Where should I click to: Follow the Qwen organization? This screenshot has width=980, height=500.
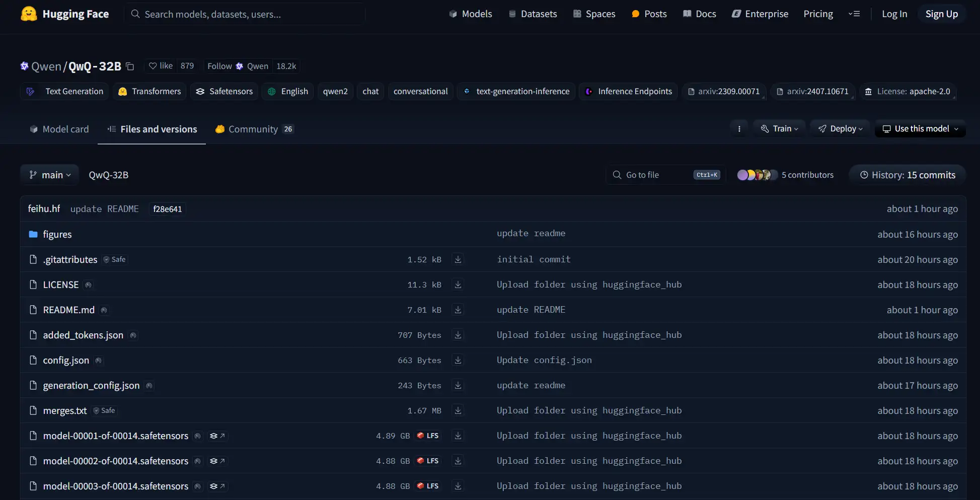click(238, 66)
